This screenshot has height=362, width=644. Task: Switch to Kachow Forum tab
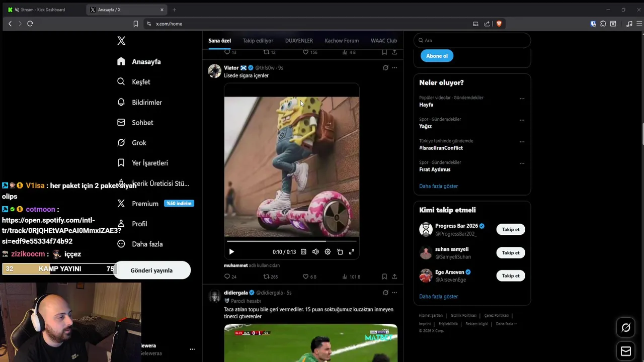click(342, 41)
